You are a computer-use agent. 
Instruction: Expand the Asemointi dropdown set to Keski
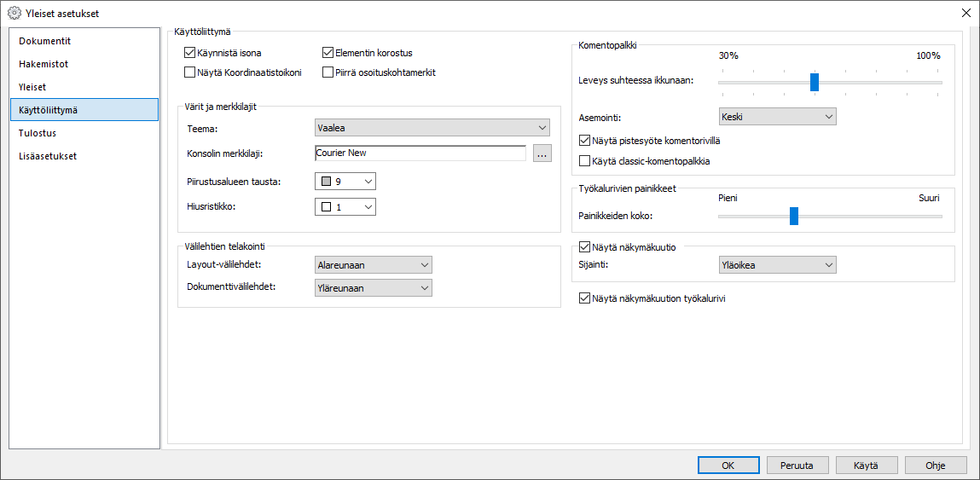pyautogui.click(x=776, y=116)
